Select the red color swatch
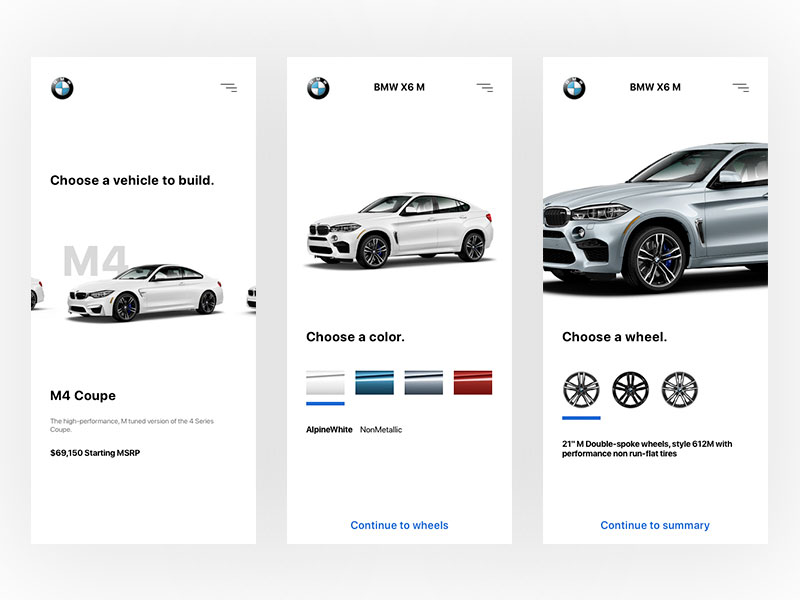 (x=473, y=383)
